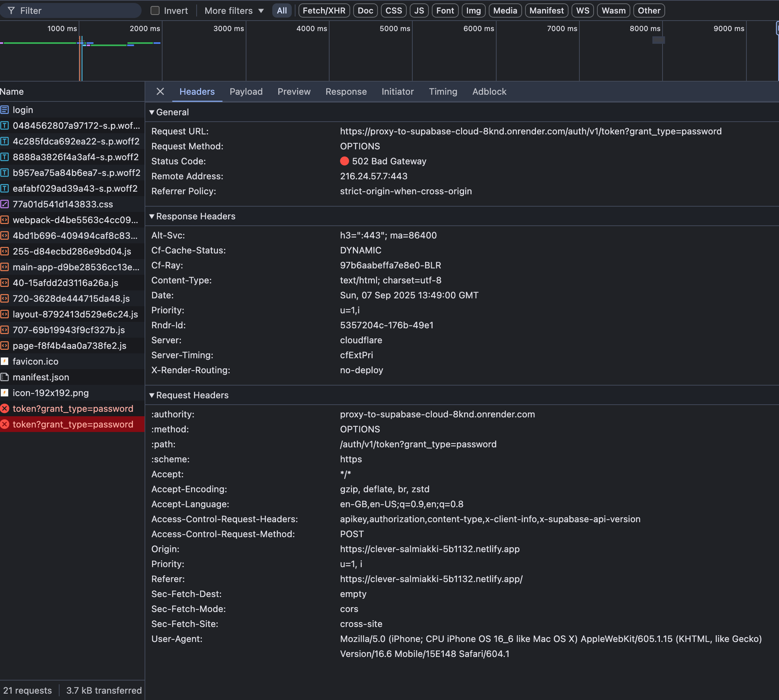Click the document icon next to login
This screenshot has width=779, height=700.
pyautogui.click(x=4, y=110)
